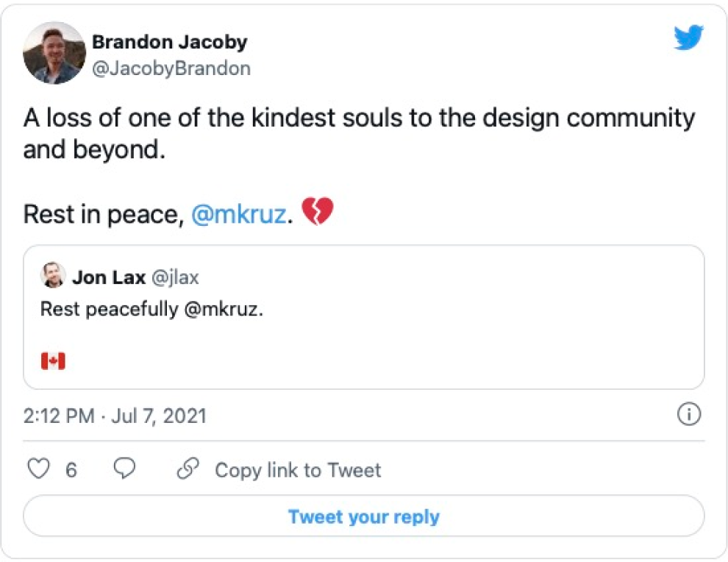Open the Twitter info circle icon
This screenshot has width=728, height=562.
tap(688, 415)
